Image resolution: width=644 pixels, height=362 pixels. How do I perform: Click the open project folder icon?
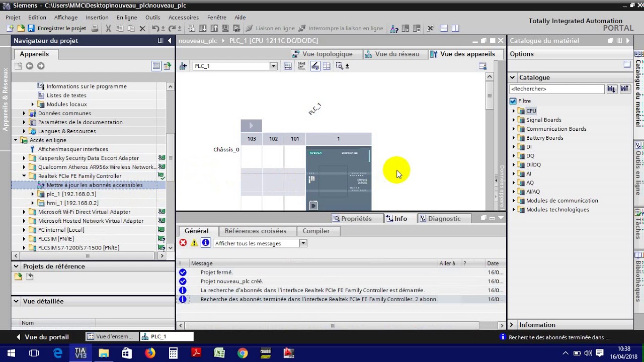[21, 29]
